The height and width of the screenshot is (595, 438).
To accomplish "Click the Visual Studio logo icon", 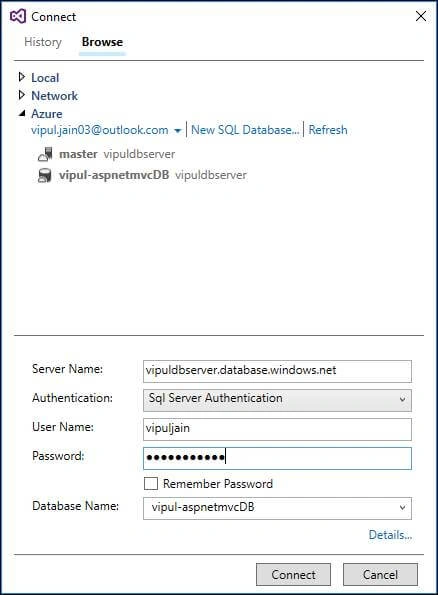I will (x=18, y=16).
